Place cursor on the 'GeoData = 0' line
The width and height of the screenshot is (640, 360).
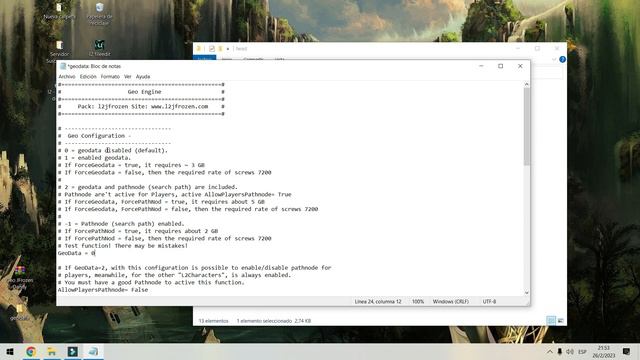76,253
